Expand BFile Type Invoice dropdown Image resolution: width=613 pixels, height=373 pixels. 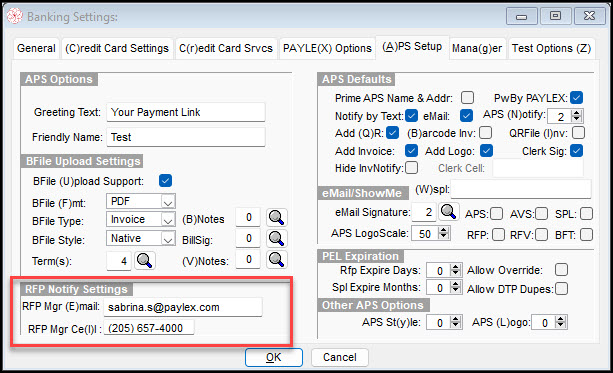tap(168, 220)
